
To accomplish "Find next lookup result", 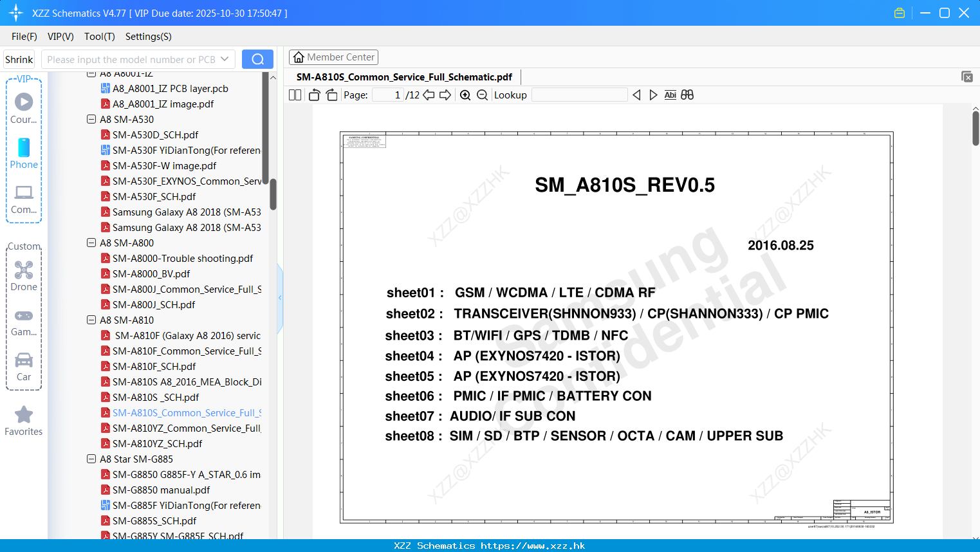I will [x=653, y=95].
